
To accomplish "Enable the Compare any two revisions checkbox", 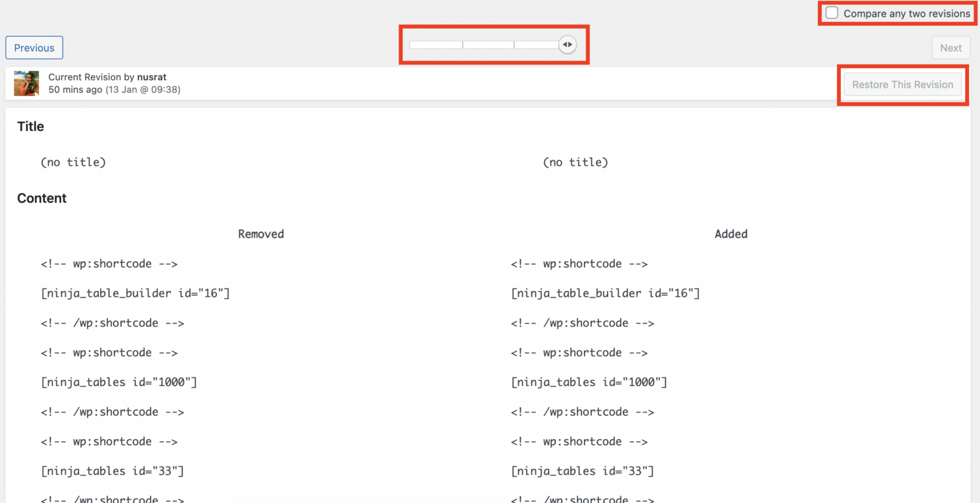I will [832, 12].
